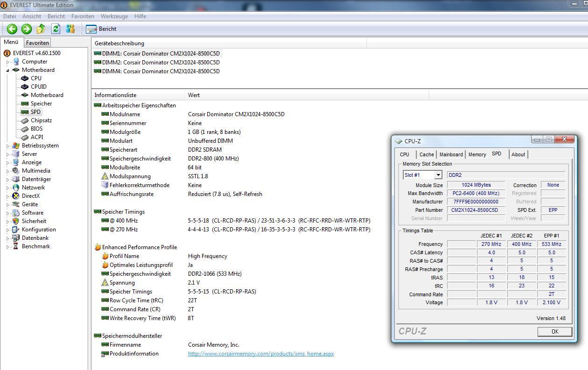Switch to the Memory tab in CPU-Z
Screen dimensions: 588x370
click(477, 154)
